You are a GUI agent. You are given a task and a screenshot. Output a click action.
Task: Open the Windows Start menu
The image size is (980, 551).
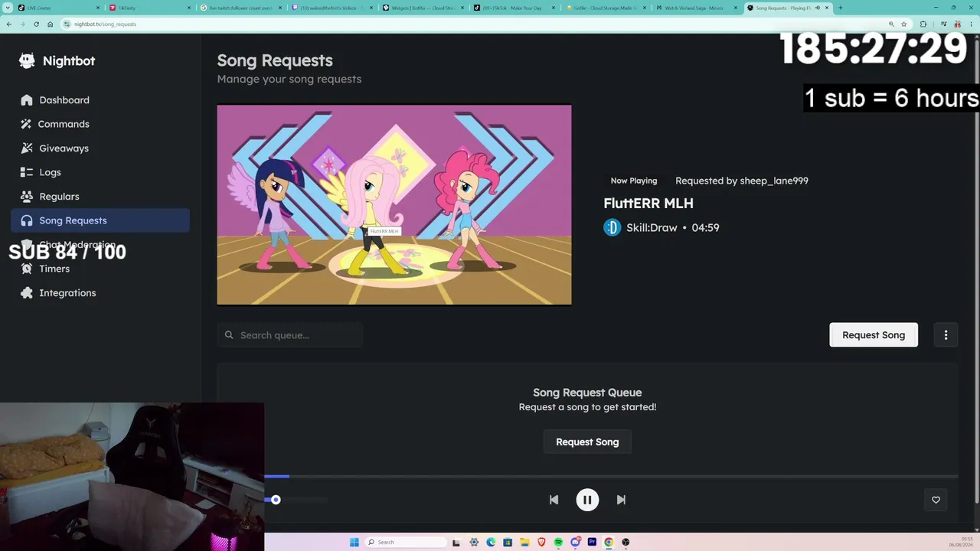[x=354, y=542]
